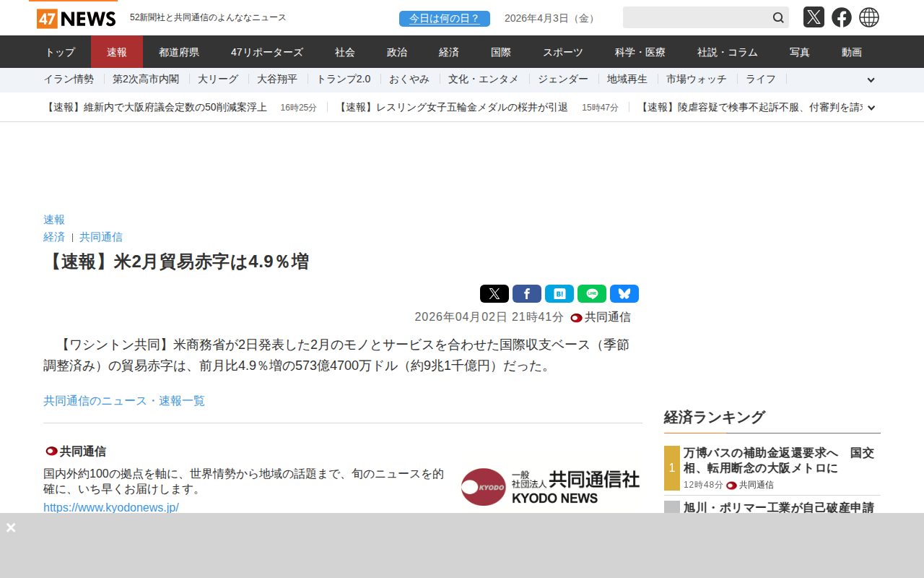924x578 pixels.
Task: Click the 47NEWS logo
Action: pos(76,18)
